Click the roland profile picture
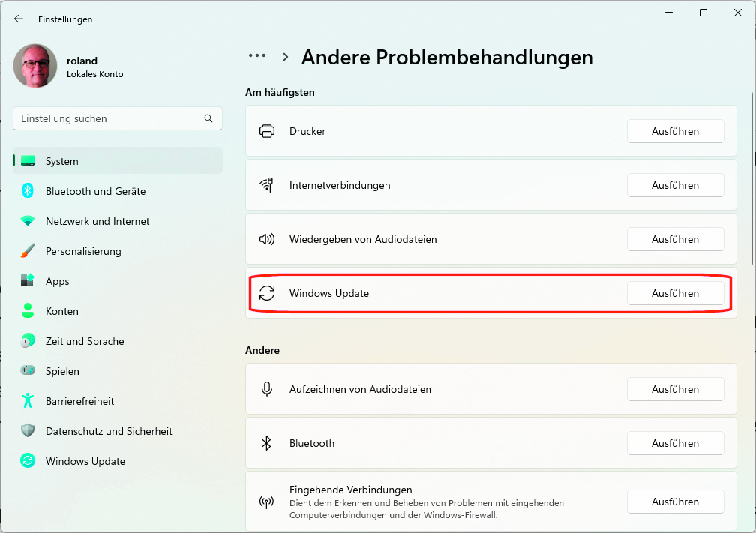This screenshot has width=756, height=533. [35, 66]
